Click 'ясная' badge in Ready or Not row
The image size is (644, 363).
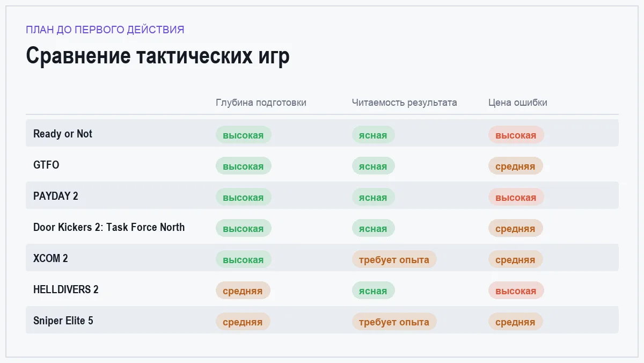point(374,135)
